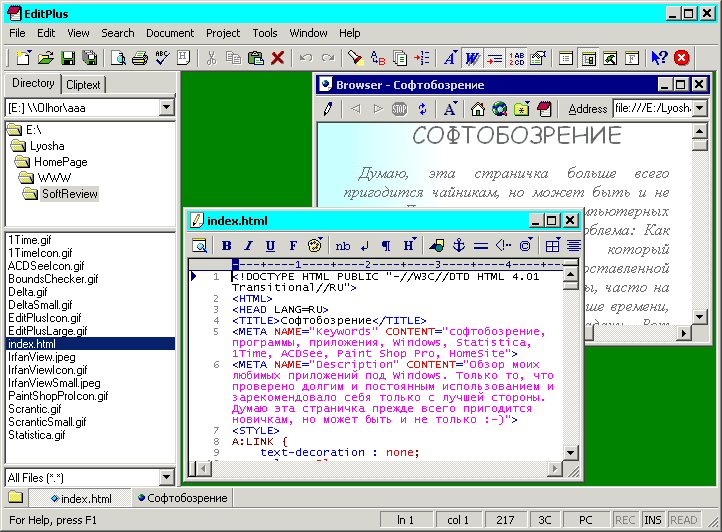The height and width of the screenshot is (532, 722).
Task: Click Address field in Browser window
Action: coord(653,108)
